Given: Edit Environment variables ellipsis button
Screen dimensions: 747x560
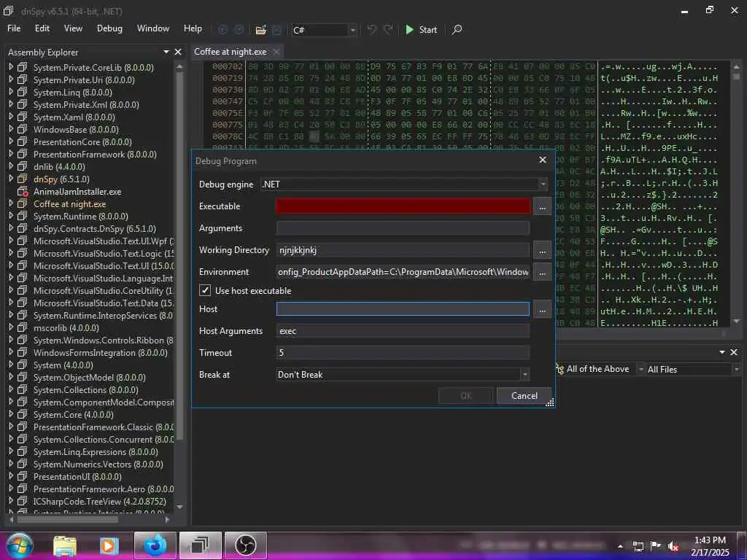Looking at the screenshot, I should click(542, 273).
